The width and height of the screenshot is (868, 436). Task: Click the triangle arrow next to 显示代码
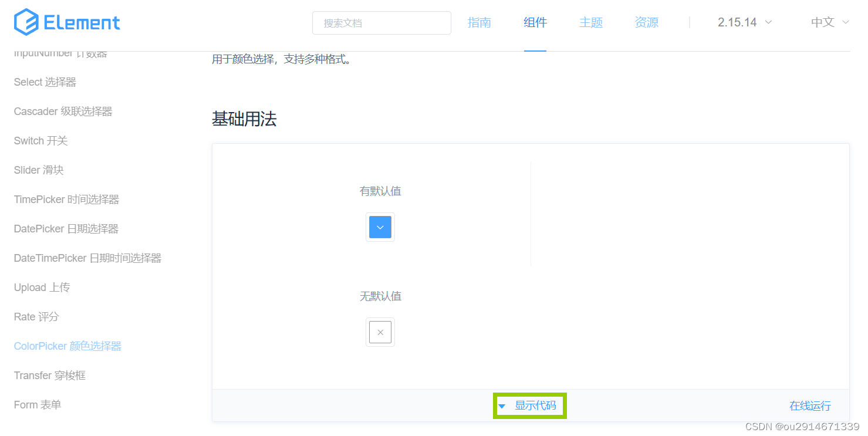502,405
